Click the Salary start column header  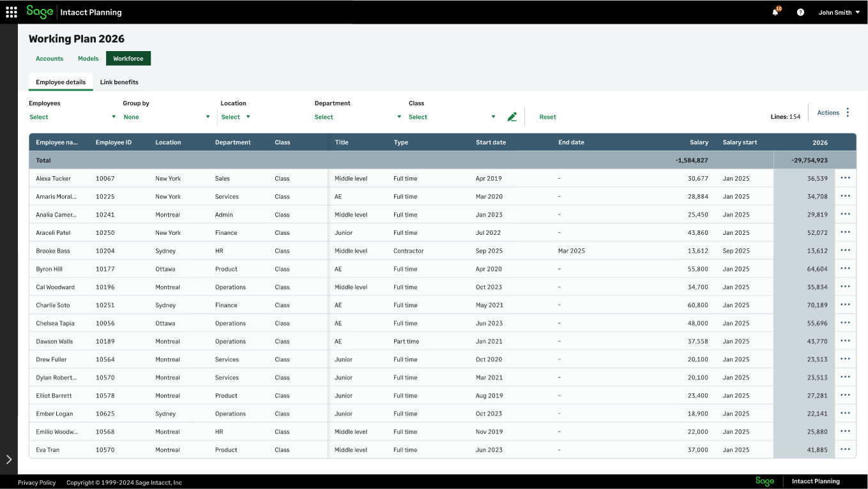tap(740, 142)
